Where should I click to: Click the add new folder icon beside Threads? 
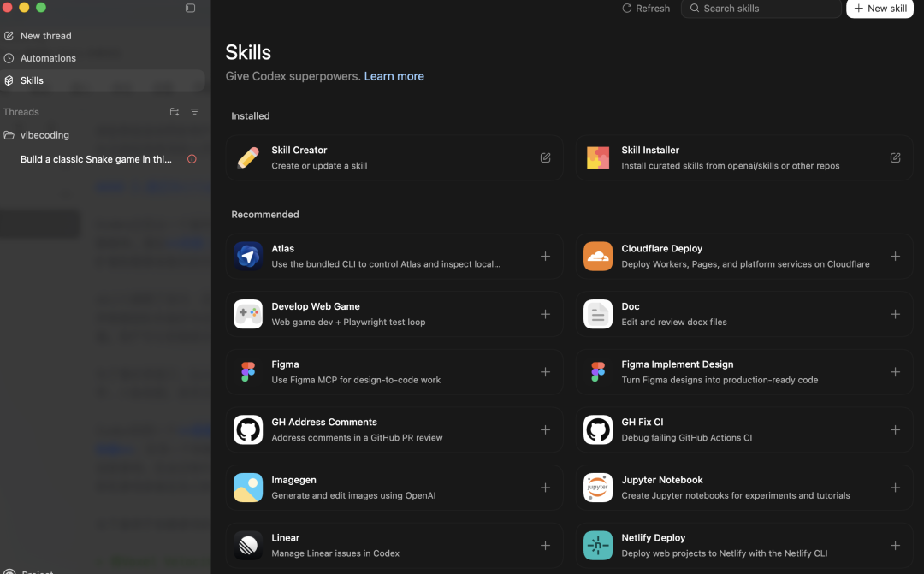(175, 112)
